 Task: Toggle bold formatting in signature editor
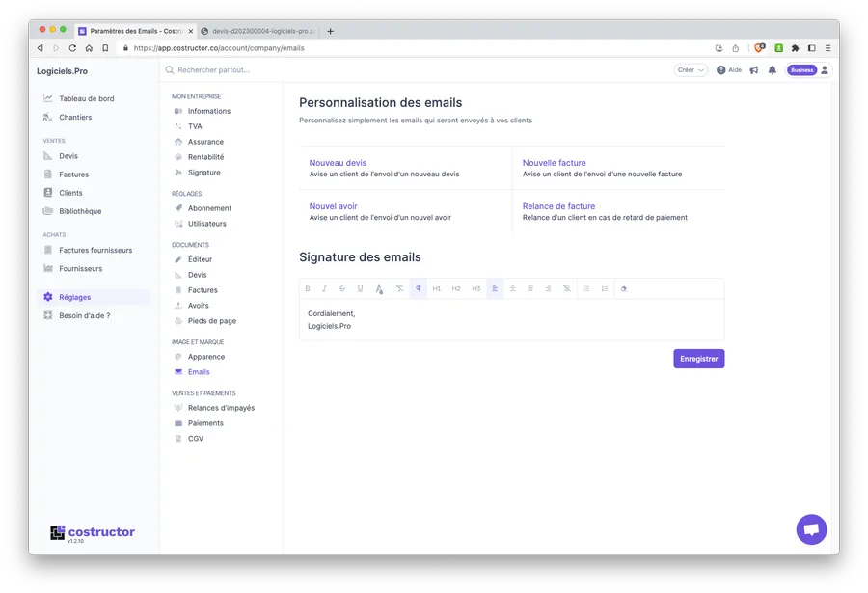[x=308, y=288]
